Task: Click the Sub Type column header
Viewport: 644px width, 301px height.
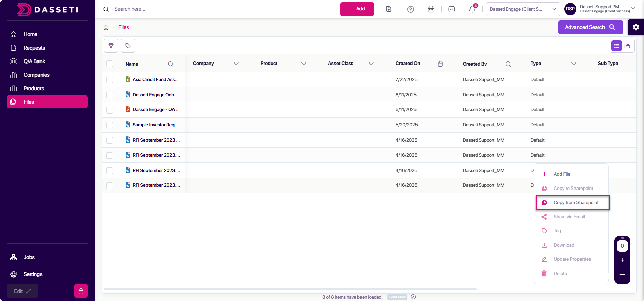Action: click(608, 63)
